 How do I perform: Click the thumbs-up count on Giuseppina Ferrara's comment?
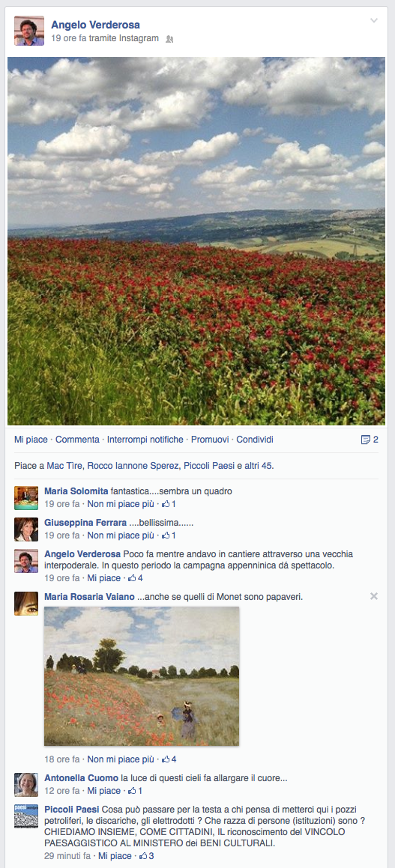pyautogui.click(x=169, y=535)
